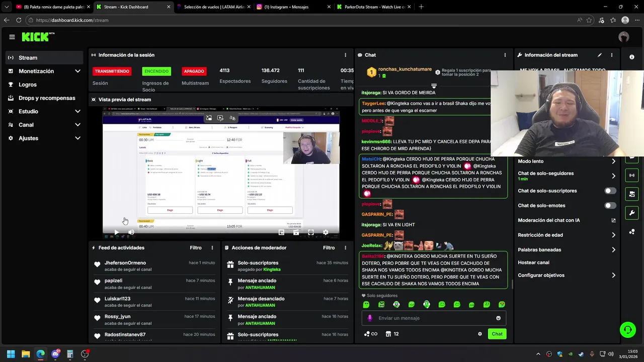The width and height of the screenshot is (644, 362).
Task: Toggle Chat de solo-emotes switch
Action: 610,206
